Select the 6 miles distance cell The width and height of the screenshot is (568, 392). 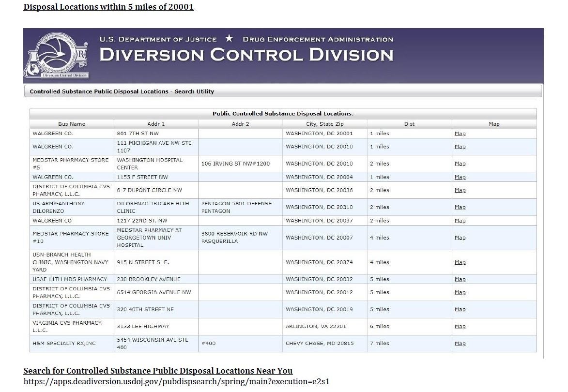[409, 326]
